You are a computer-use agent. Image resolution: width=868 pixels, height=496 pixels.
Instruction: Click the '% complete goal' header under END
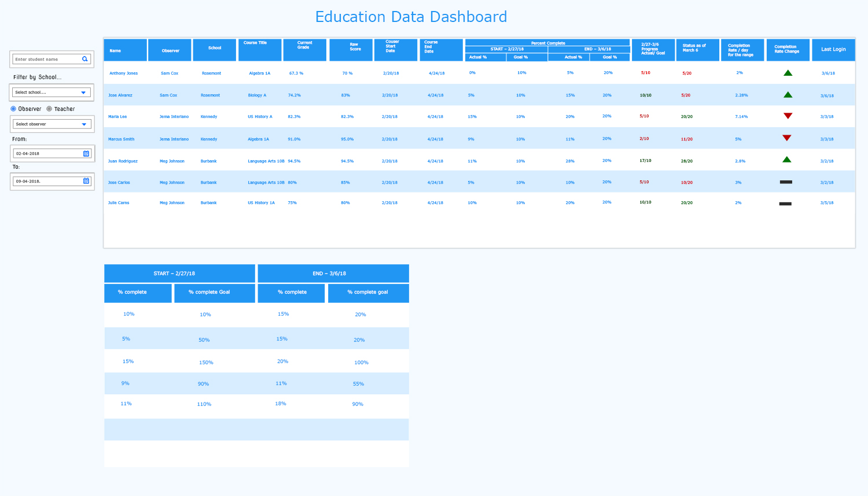pos(369,293)
